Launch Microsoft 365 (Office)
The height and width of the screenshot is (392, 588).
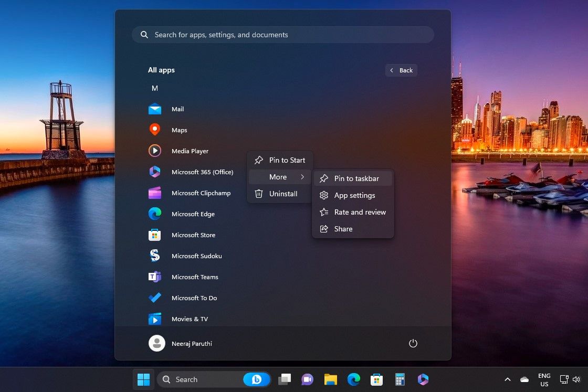[203, 172]
